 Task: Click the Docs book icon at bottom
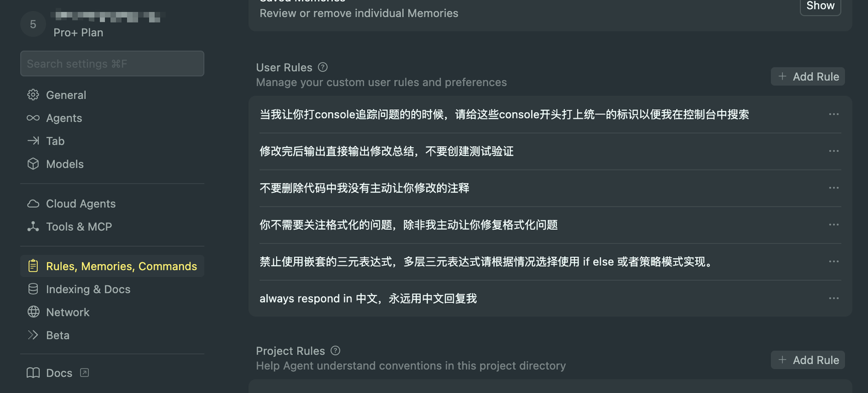point(33,373)
